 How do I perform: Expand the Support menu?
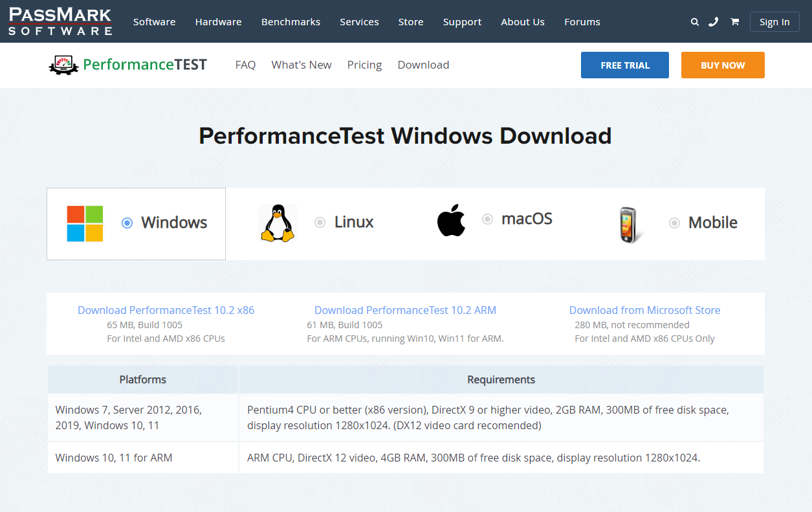point(462,22)
